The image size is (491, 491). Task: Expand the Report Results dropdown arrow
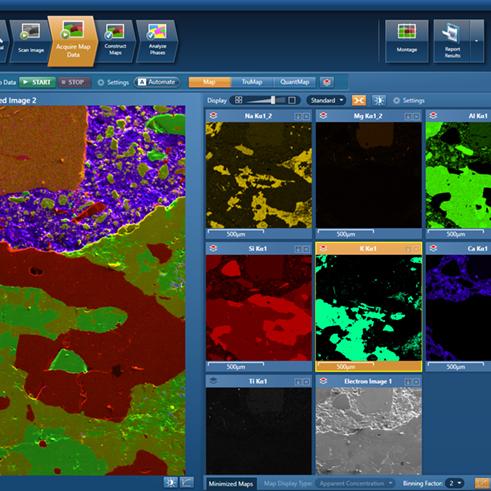click(x=477, y=41)
